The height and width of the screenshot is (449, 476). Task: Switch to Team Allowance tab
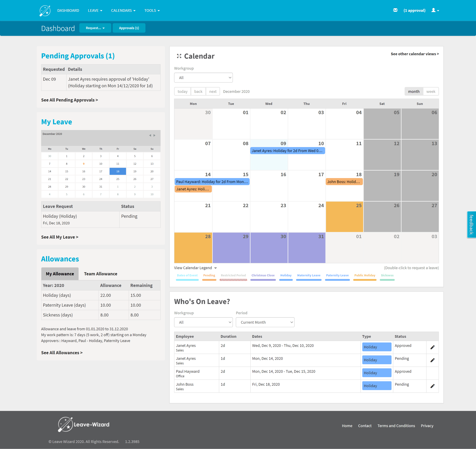click(x=100, y=274)
